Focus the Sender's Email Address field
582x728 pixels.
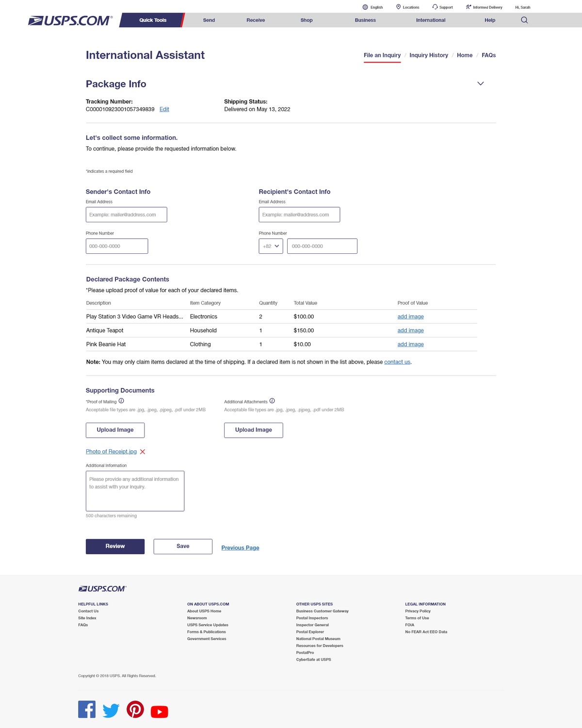click(127, 215)
